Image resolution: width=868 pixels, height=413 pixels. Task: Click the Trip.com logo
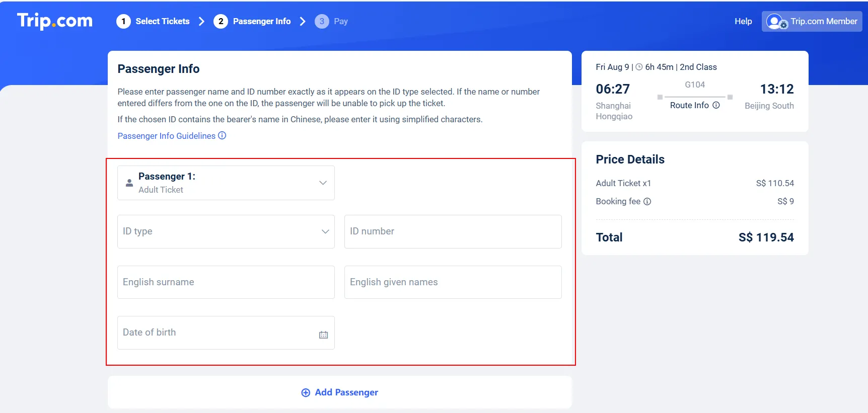(54, 21)
